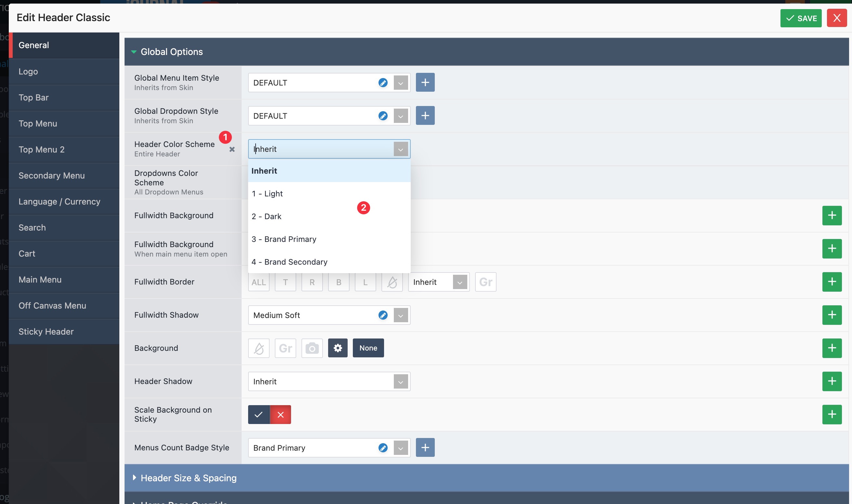Pick a Background color
Screen dimensions: 852x504
point(259,348)
